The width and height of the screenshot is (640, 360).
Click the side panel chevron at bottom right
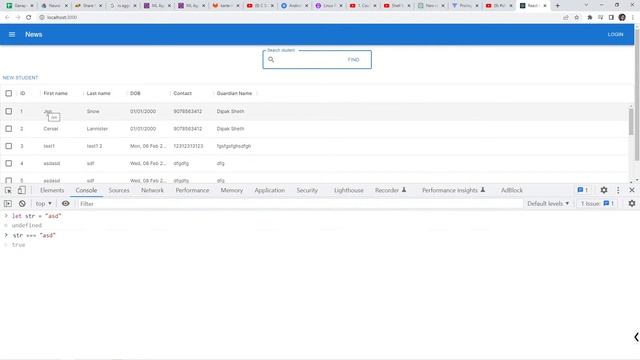point(636,337)
